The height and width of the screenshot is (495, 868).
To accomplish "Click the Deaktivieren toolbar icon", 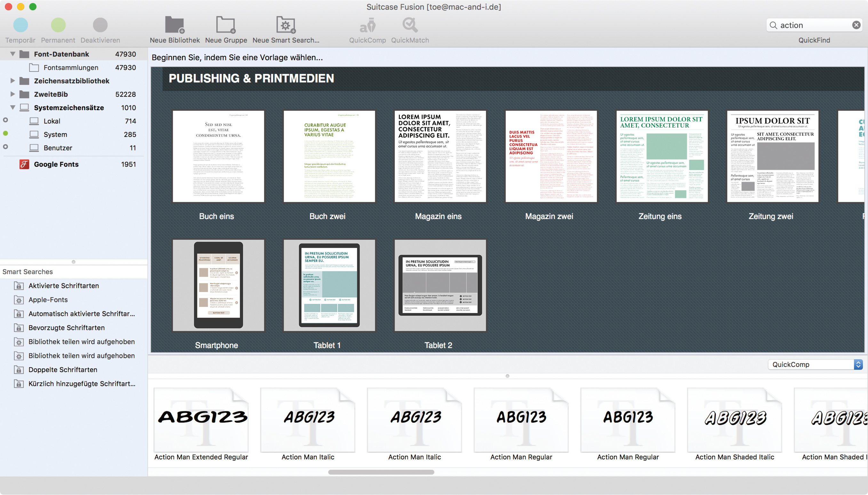I will click(100, 25).
